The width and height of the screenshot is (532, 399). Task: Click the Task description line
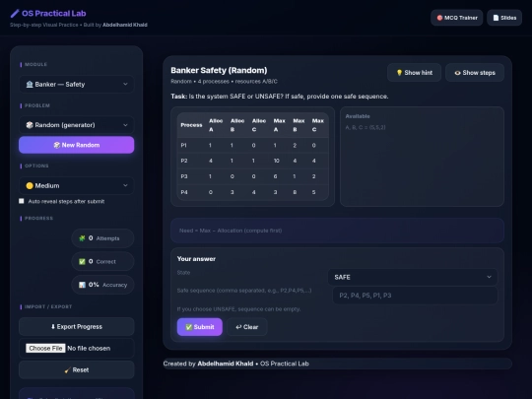click(280, 97)
